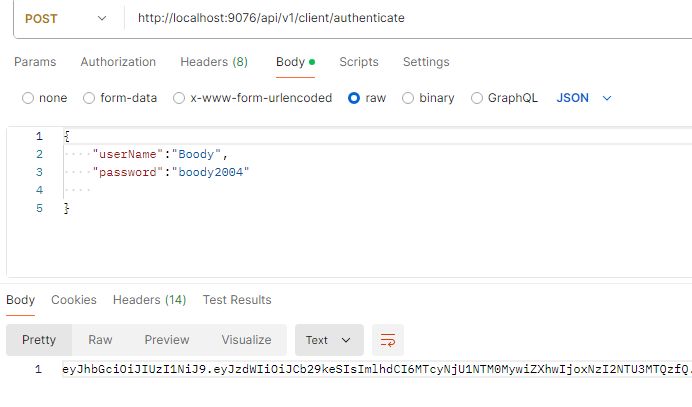This screenshot has width=692, height=407.
Task: Open the response Cookies tab
Action: (74, 300)
